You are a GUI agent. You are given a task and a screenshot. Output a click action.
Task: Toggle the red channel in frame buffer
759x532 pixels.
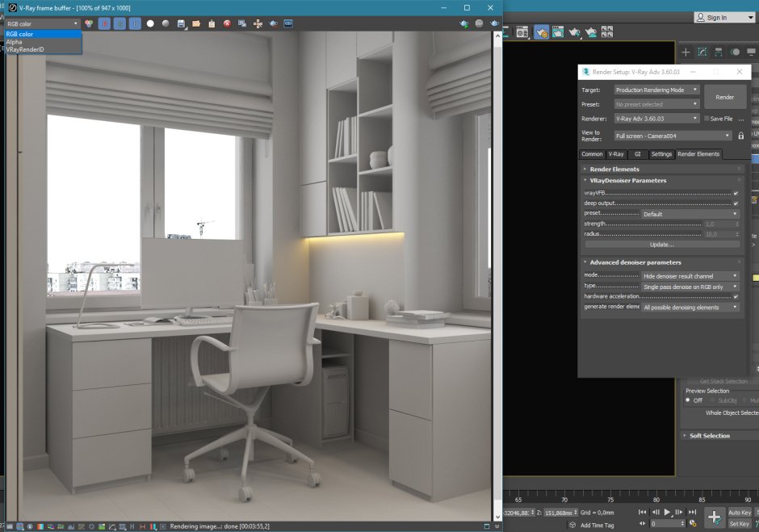coord(105,23)
